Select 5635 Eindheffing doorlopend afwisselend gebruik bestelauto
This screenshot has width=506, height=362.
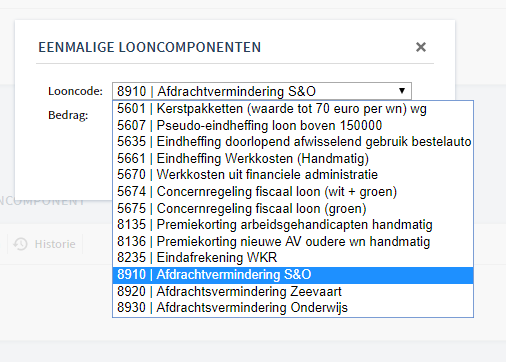(293, 142)
